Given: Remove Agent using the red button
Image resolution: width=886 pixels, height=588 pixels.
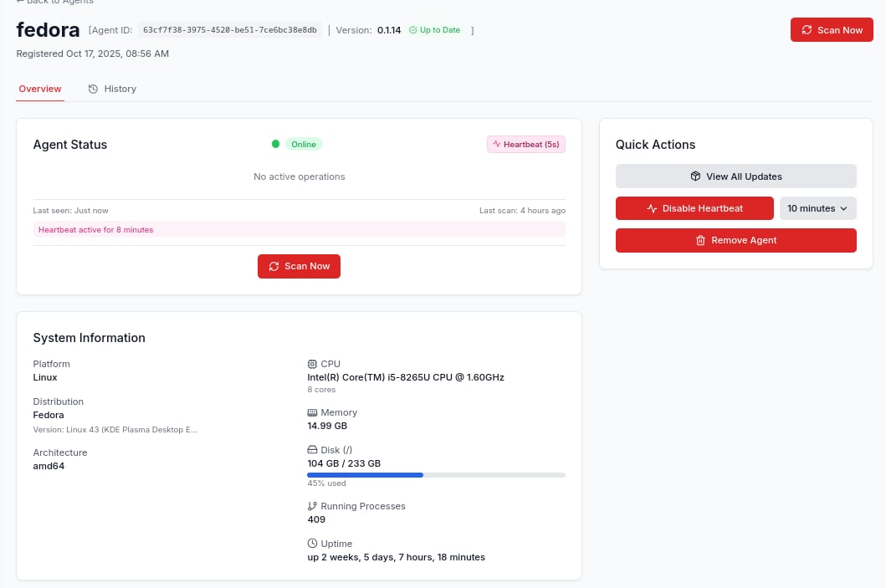Looking at the screenshot, I should tap(735, 240).
